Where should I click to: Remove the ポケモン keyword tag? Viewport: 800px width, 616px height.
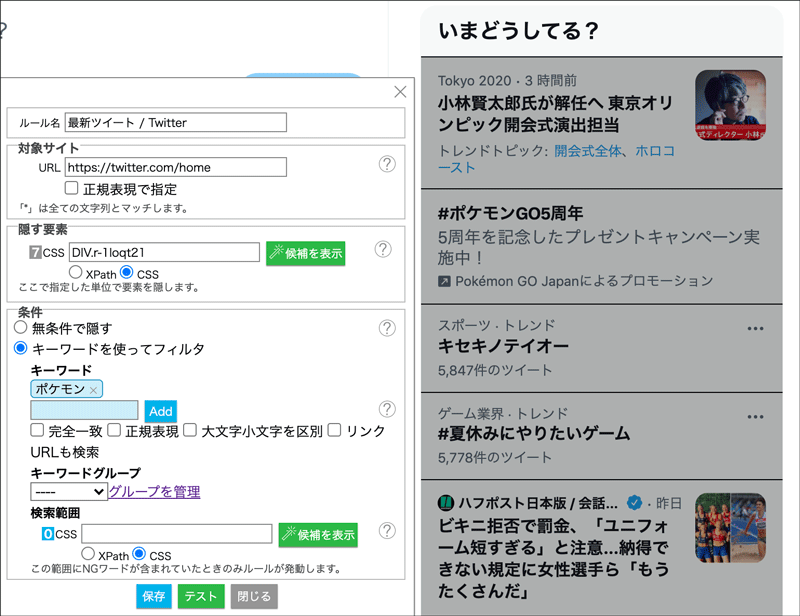point(93,390)
